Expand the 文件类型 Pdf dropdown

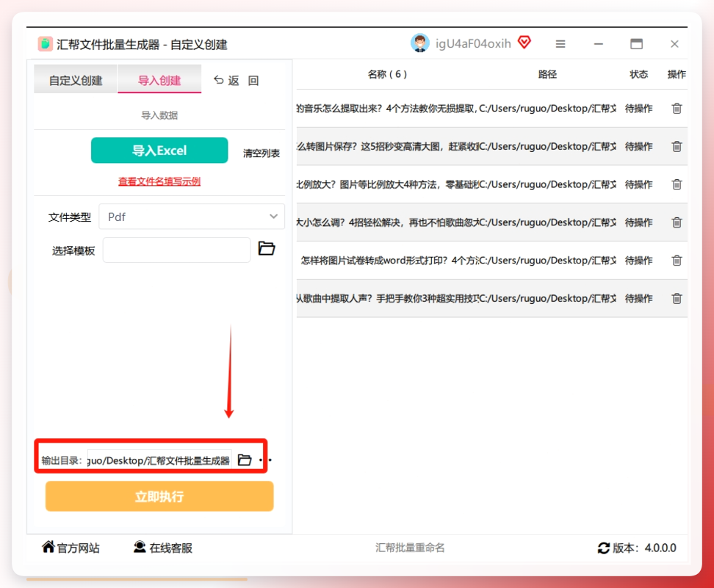coord(192,217)
